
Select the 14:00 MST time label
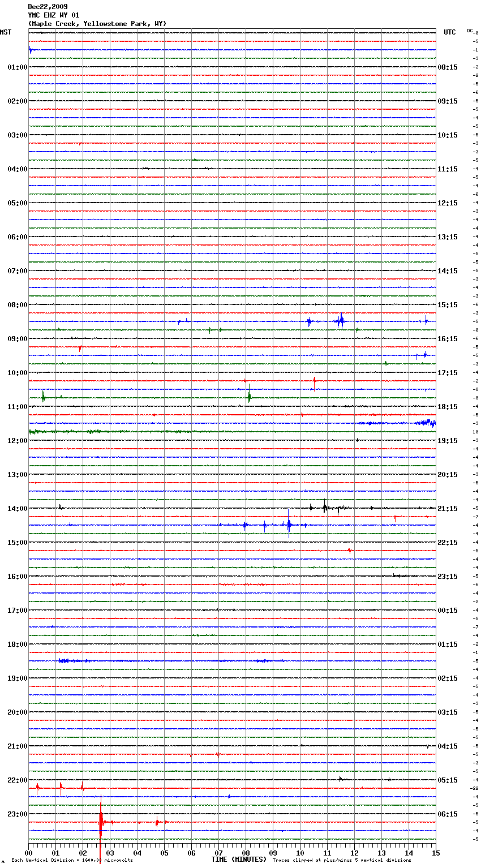tap(18, 509)
